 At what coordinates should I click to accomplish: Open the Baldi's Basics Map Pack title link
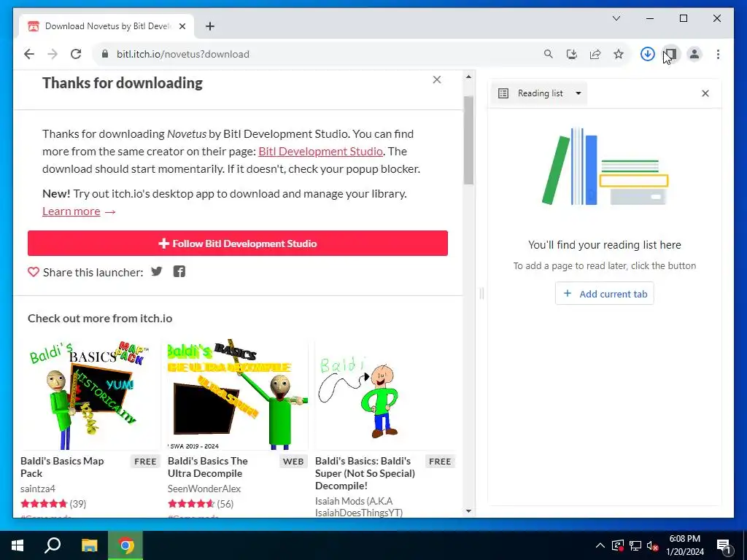tap(62, 467)
